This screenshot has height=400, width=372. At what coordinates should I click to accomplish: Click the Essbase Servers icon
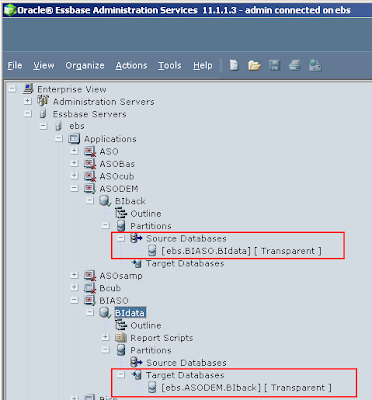(43, 114)
